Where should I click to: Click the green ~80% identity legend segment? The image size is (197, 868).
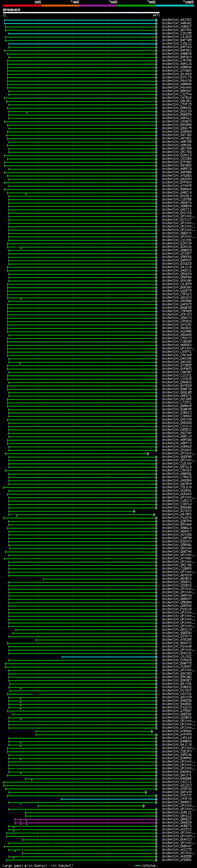pos(137,6)
